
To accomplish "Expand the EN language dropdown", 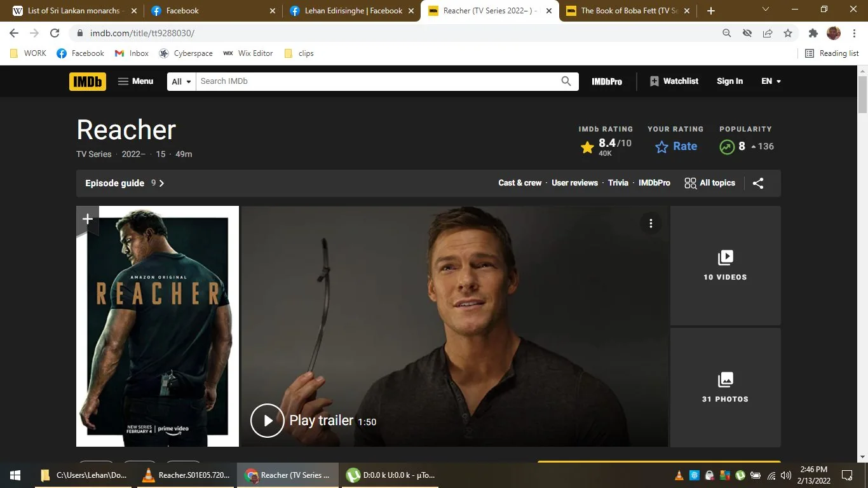I will pyautogui.click(x=771, y=81).
